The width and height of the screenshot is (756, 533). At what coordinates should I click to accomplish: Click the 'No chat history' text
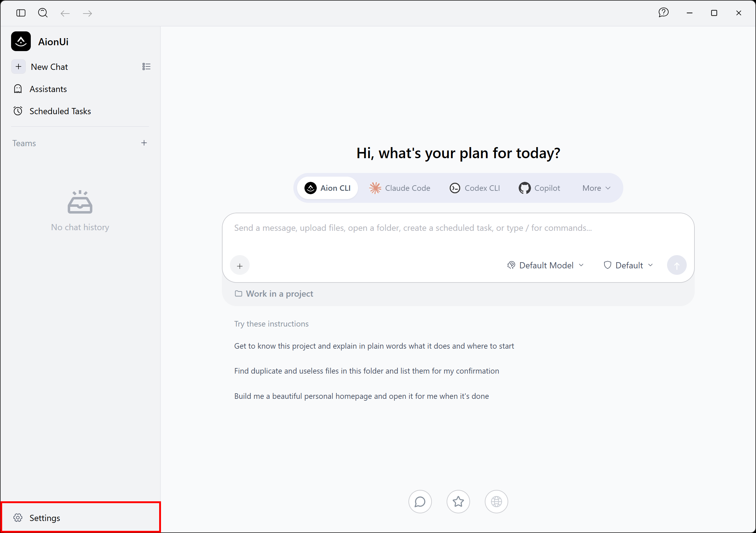pyautogui.click(x=80, y=227)
